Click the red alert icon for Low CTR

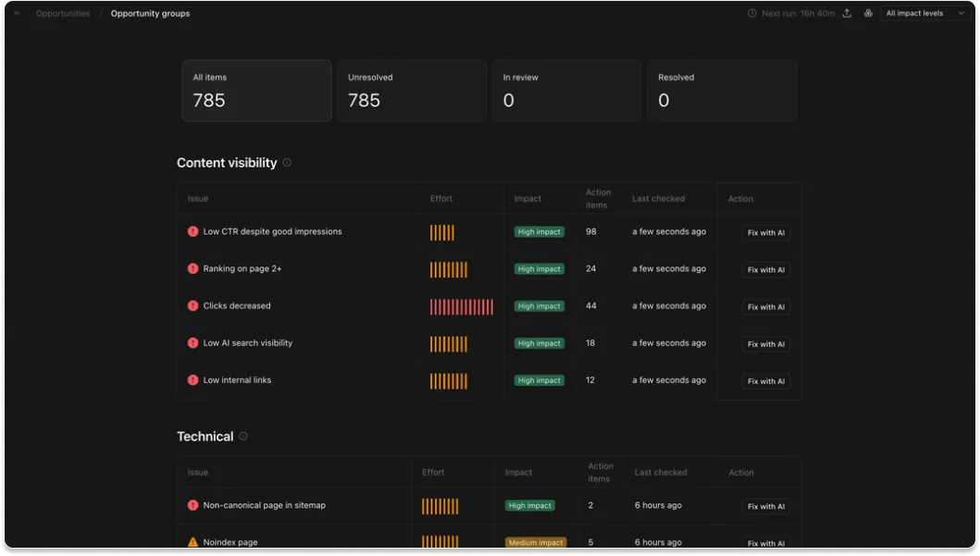(x=192, y=231)
